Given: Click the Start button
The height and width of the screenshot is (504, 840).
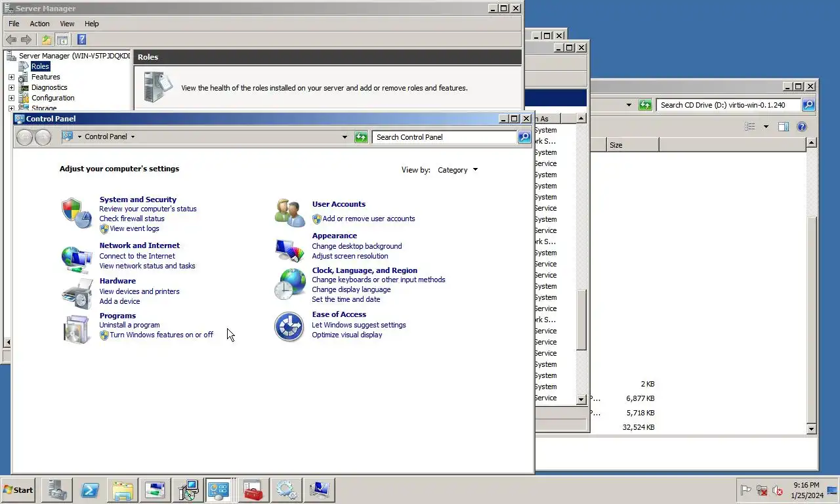Looking at the screenshot, I should tap(18, 490).
